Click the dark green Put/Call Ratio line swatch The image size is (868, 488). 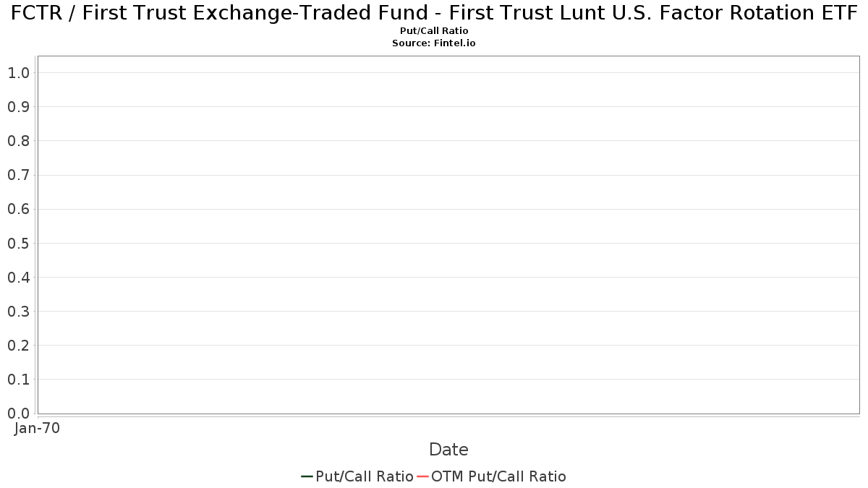tap(307, 476)
